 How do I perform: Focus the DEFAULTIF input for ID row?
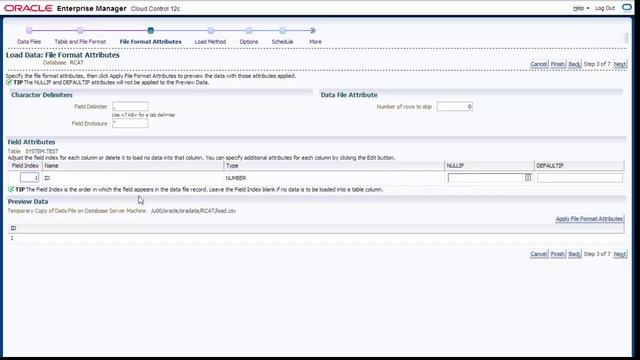click(x=580, y=178)
